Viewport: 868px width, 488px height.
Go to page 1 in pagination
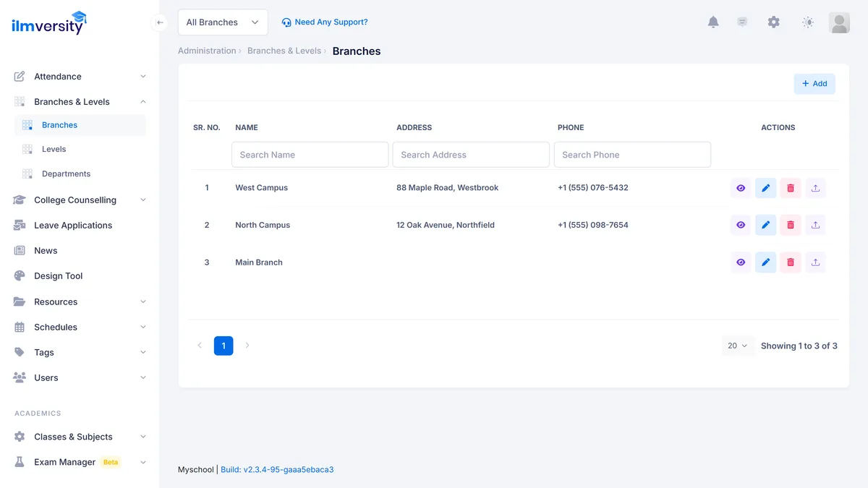224,346
